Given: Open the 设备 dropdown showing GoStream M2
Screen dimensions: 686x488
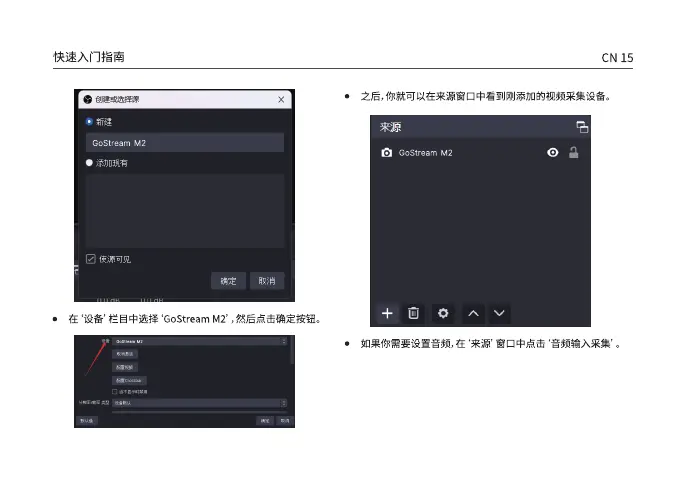Looking at the screenshot, I should (200, 342).
